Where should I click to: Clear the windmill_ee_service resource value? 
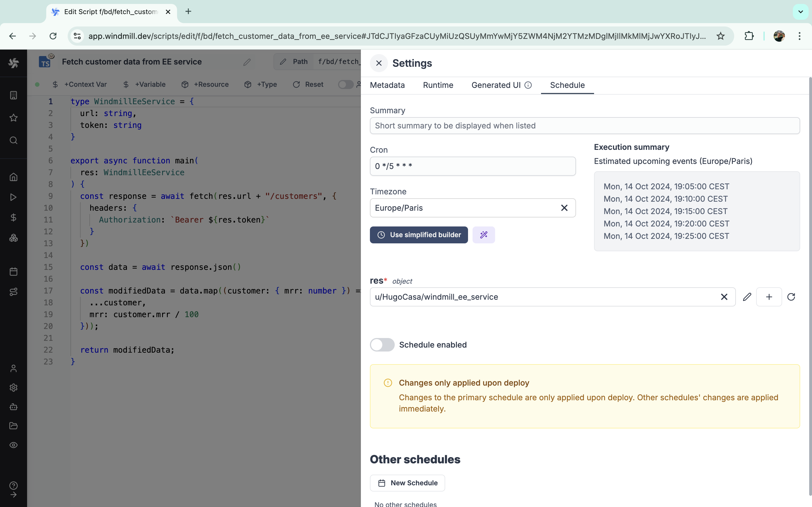724,297
